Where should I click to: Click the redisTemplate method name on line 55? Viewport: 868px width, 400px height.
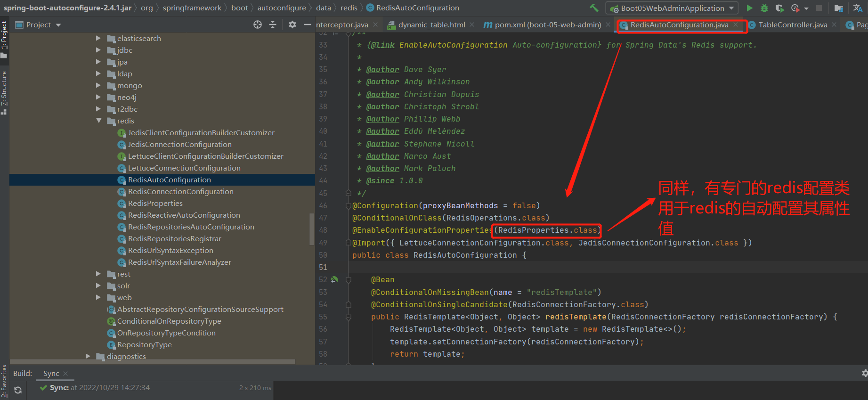[576, 317]
